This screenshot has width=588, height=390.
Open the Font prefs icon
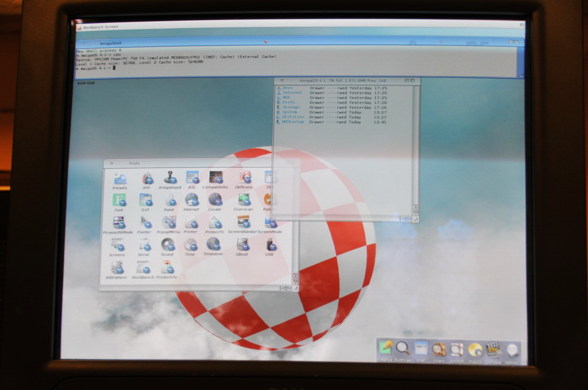click(119, 203)
